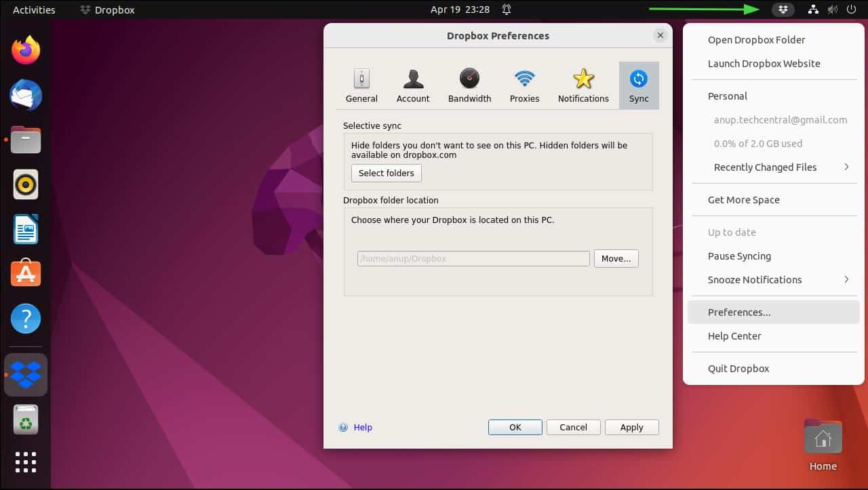Open the Help link in Preferences
This screenshot has width=868, height=490.
363,428
